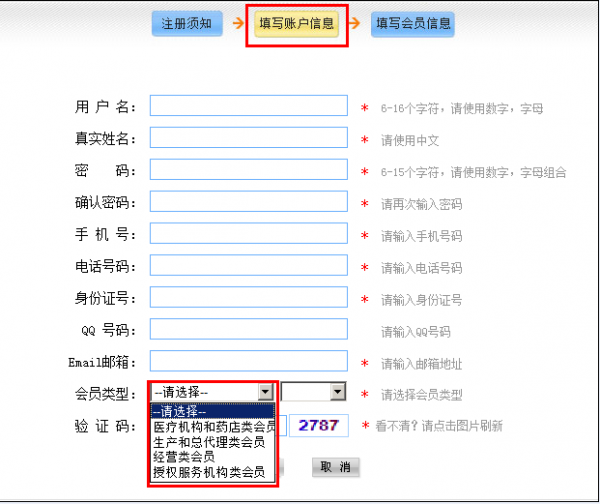Select 医疗机构和药店类会员 option
This screenshot has width=600, height=504.
point(212,427)
